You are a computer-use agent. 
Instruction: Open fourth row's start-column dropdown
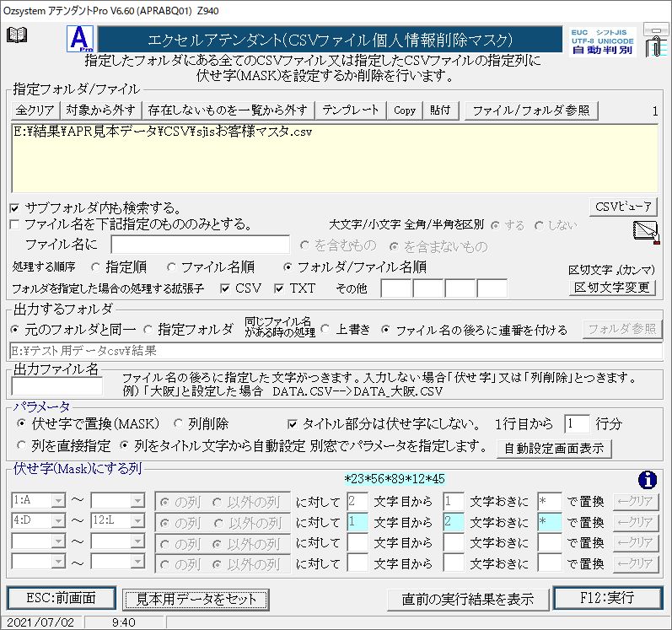(58, 562)
